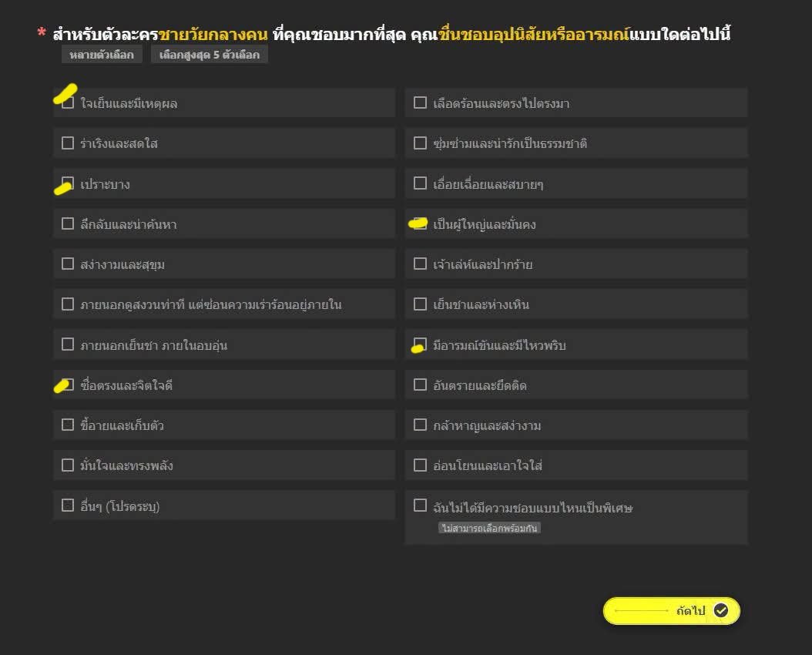Tick the 'เอื่อยเฉื่อยและสบายๆ' checkbox
The height and width of the screenshot is (655, 812).
point(420,183)
